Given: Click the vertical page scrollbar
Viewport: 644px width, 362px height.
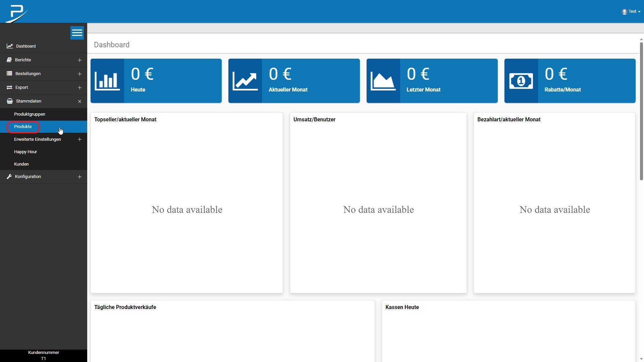Looking at the screenshot, I should (641, 111).
